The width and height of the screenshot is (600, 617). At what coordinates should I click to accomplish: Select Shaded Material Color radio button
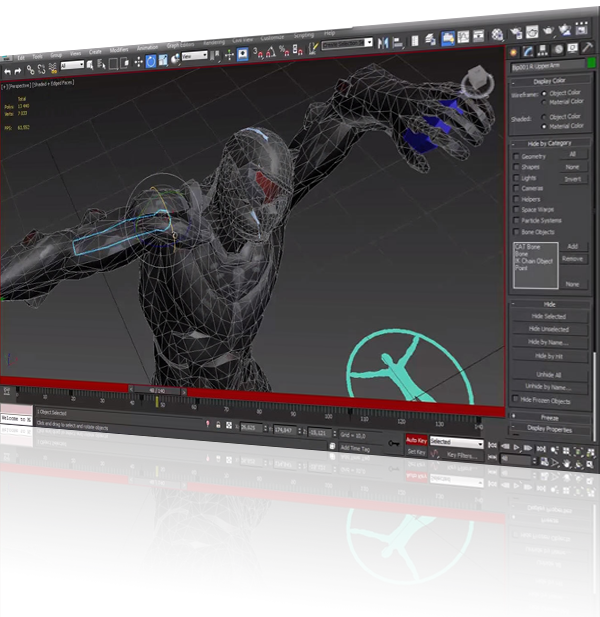[x=544, y=126]
